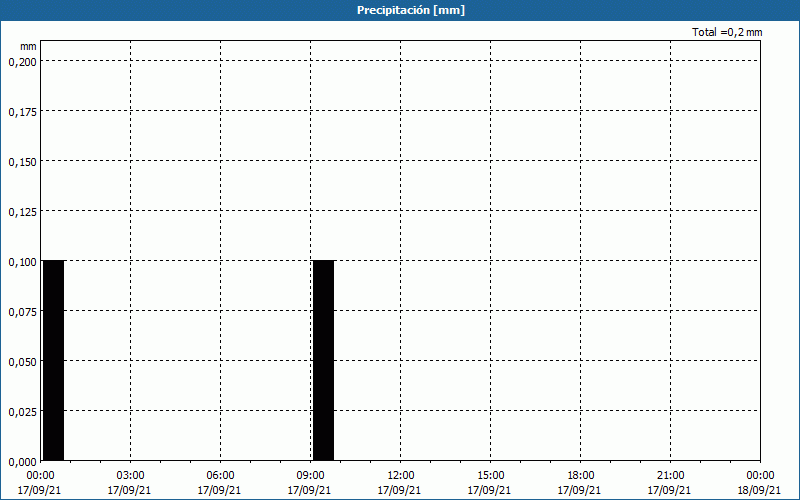The height and width of the screenshot is (500, 800).
Task: Click the 0,150 y-axis value
Action: pyautogui.click(x=22, y=161)
